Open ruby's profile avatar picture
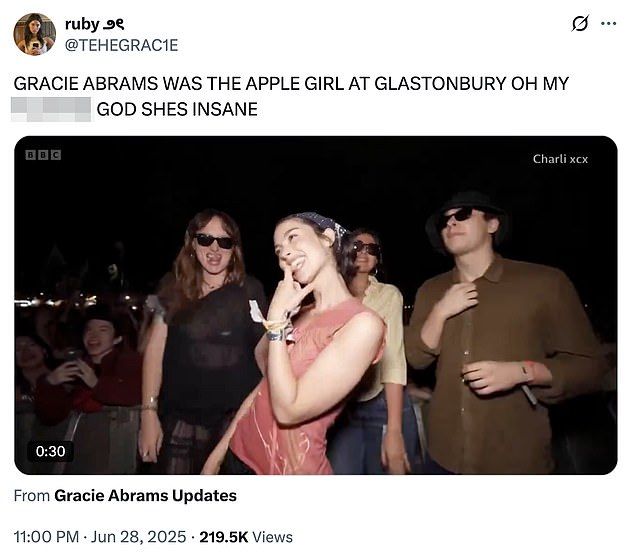634x552 pixels. point(35,34)
